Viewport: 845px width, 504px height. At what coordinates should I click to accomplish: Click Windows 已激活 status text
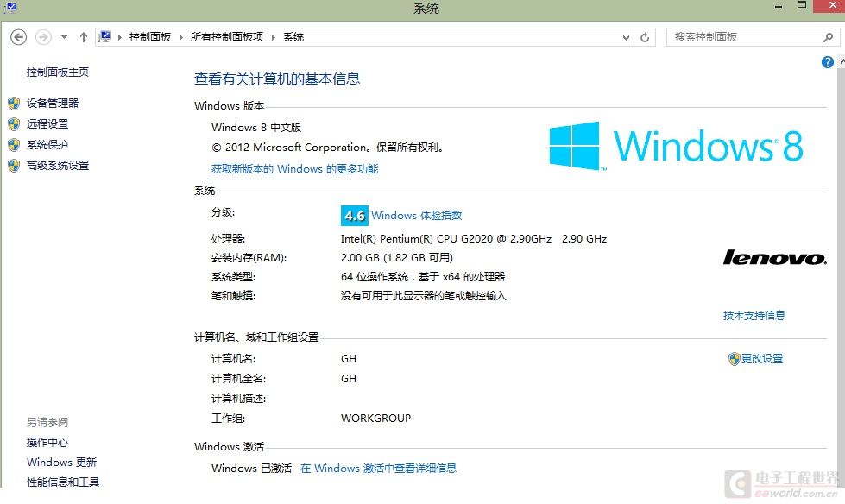click(251, 468)
